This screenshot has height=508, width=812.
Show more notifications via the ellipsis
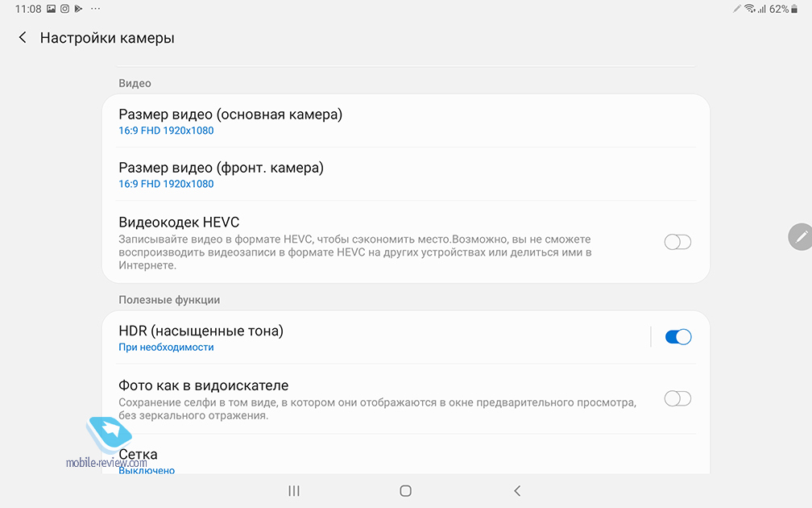(x=95, y=9)
